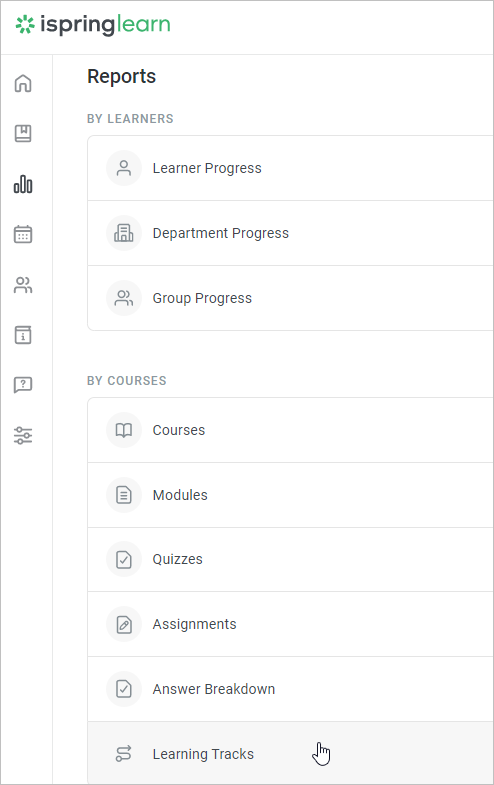Open the Courses report
Screen dimensions: 494x785
[x=291, y=430]
